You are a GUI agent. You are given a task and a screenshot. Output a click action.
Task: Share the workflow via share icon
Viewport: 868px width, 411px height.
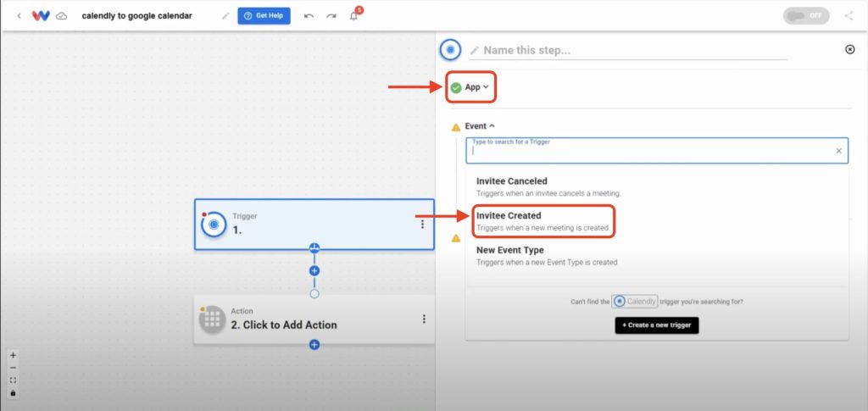(849, 15)
